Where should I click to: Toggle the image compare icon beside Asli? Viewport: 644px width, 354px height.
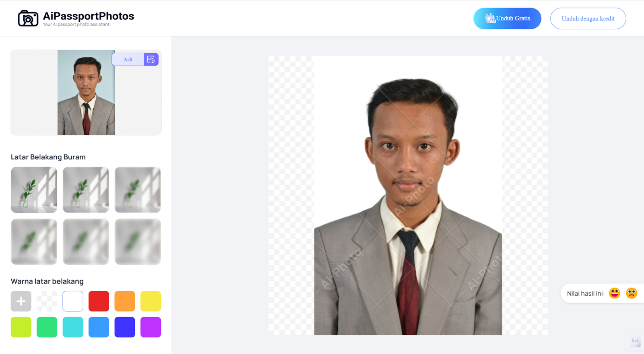pos(151,60)
